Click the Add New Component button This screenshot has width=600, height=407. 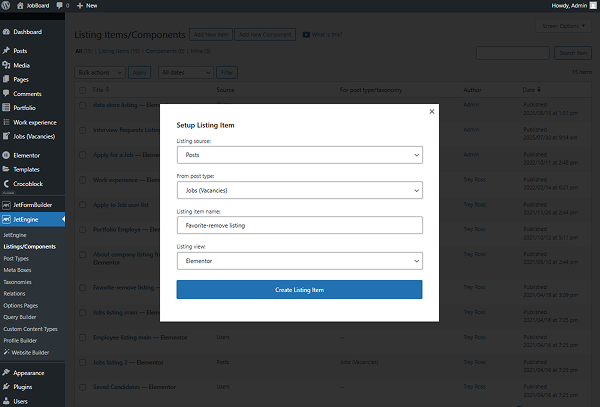[265, 34]
